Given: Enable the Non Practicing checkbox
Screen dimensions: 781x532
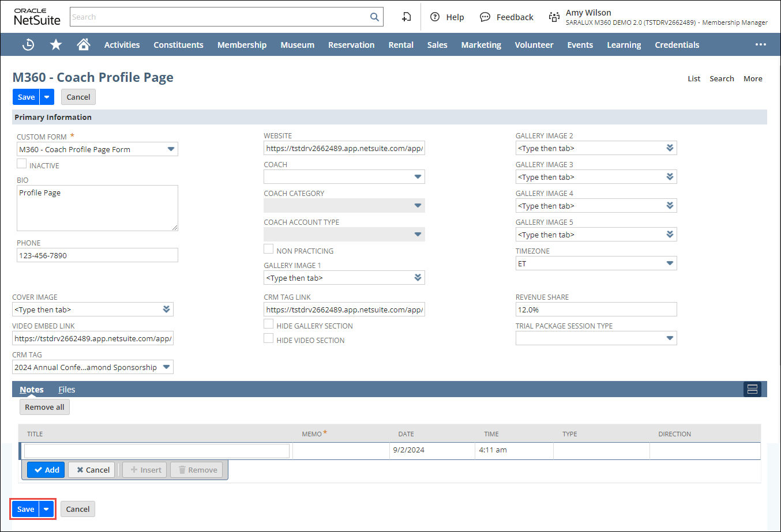Looking at the screenshot, I should point(269,250).
